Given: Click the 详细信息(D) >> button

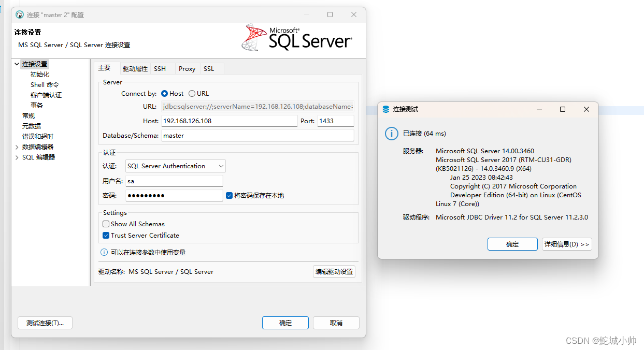Looking at the screenshot, I should click(567, 244).
